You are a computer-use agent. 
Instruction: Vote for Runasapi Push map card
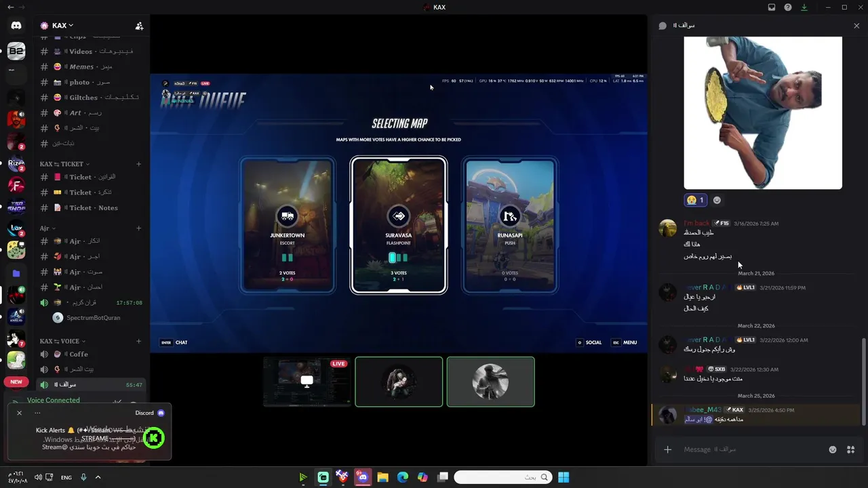tap(510, 226)
